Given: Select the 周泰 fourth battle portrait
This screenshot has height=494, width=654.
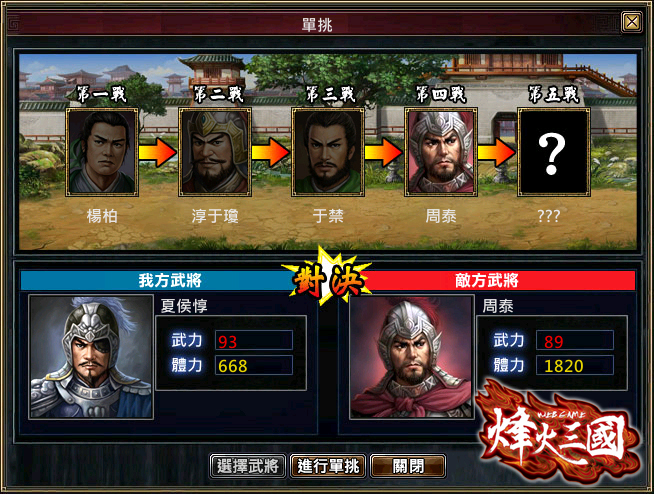Looking at the screenshot, I should [x=441, y=152].
